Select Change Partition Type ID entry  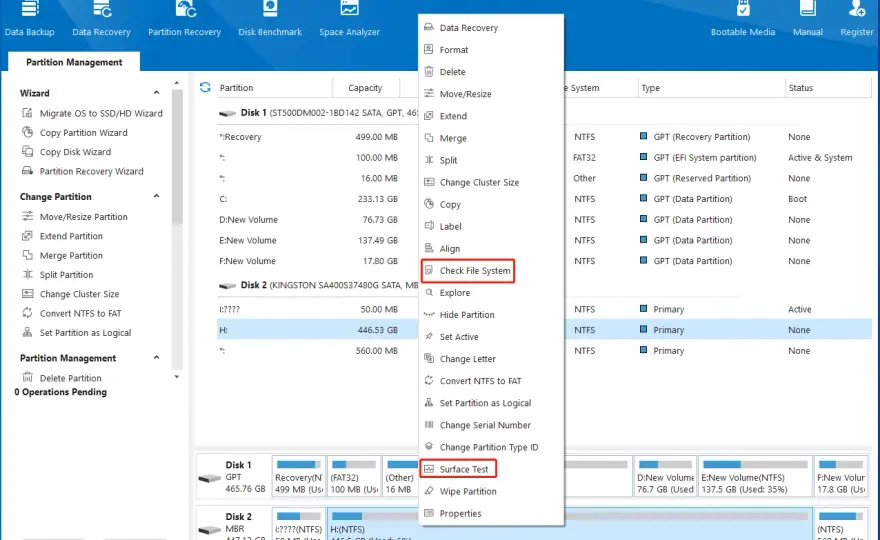point(491,447)
